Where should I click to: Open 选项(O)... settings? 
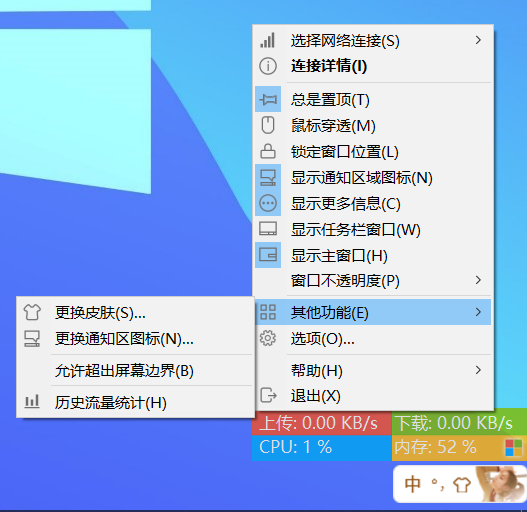tap(373, 338)
